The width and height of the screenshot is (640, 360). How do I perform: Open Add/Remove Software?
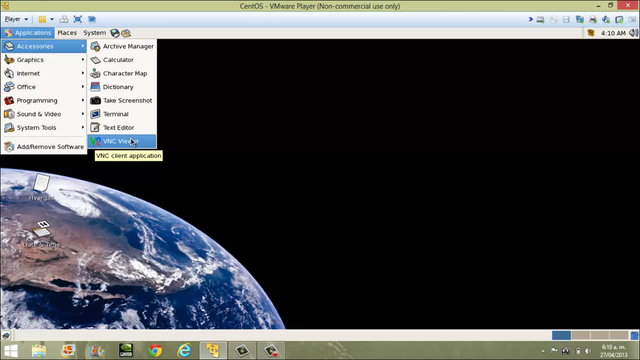pos(44,147)
